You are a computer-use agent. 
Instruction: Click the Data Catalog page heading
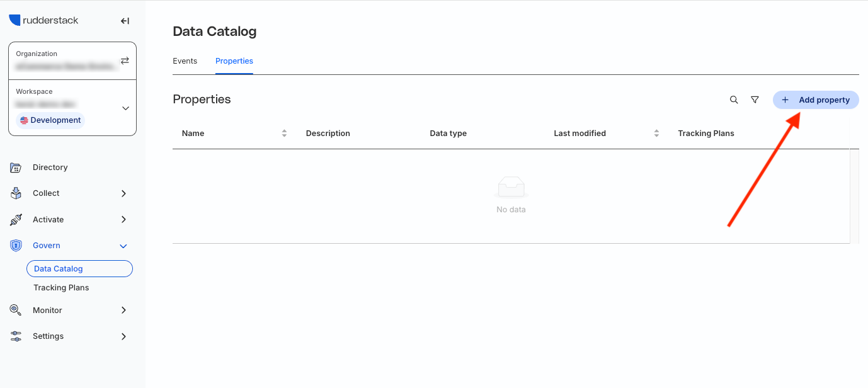click(215, 31)
